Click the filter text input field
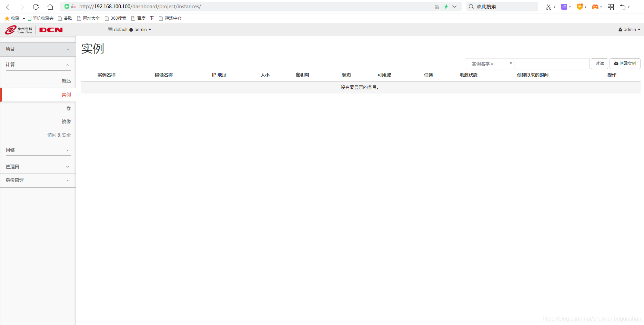This screenshot has width=644, height=325. (x=553, y=64)
